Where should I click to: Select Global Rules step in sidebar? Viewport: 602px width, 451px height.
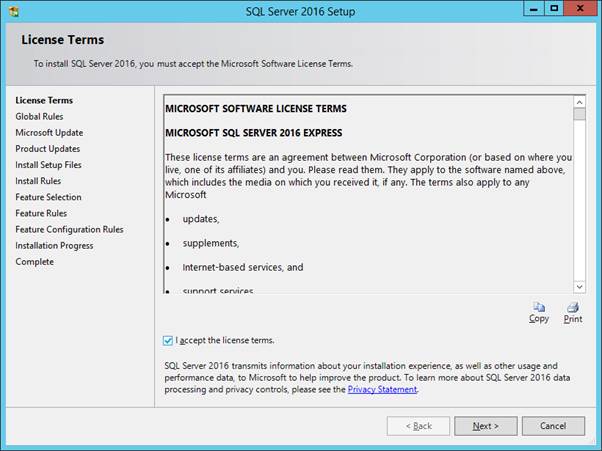tap(39, 117)
